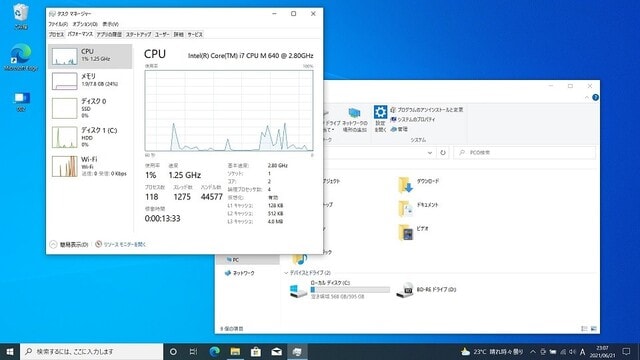640x360 pixels.
Task: Switch to the スタートアップ tab
Action: click(x=138, y=34)
